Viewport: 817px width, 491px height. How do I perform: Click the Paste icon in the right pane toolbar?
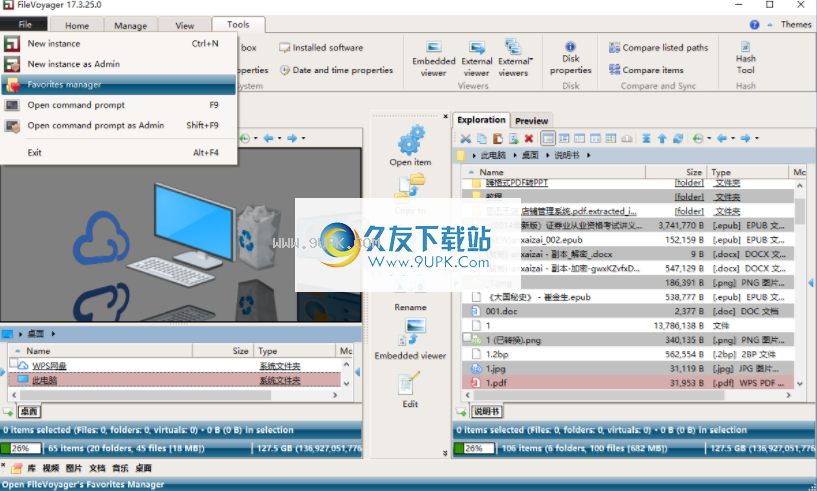[498, 139]
